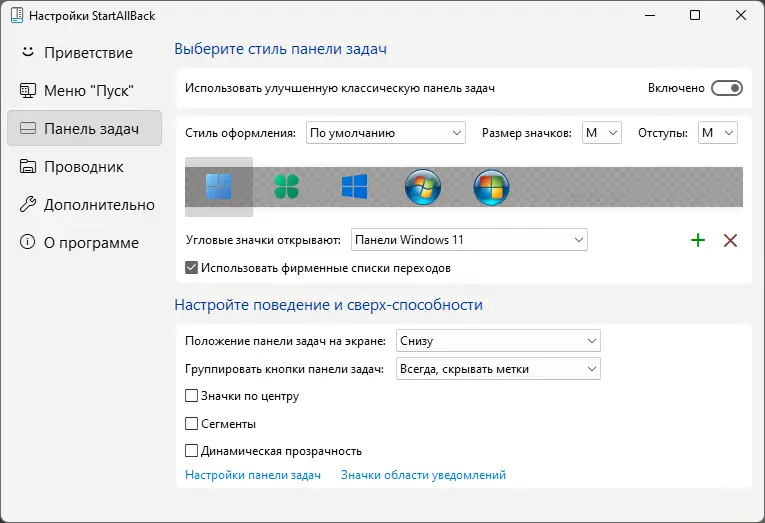
Task: Choose the green clover start button icon
Action: [x=286, y=187]
